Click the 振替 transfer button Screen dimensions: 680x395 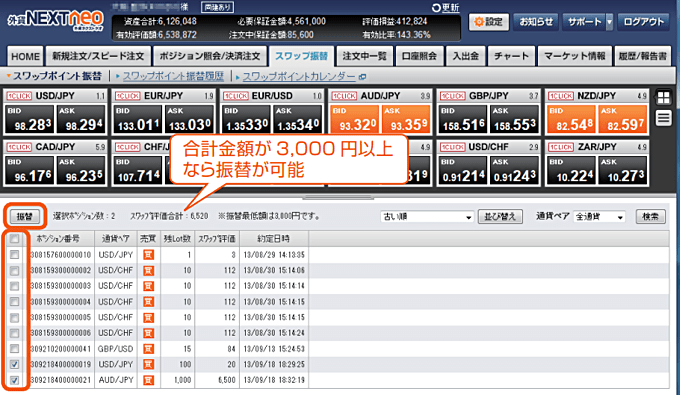click(x=25, y=216)
